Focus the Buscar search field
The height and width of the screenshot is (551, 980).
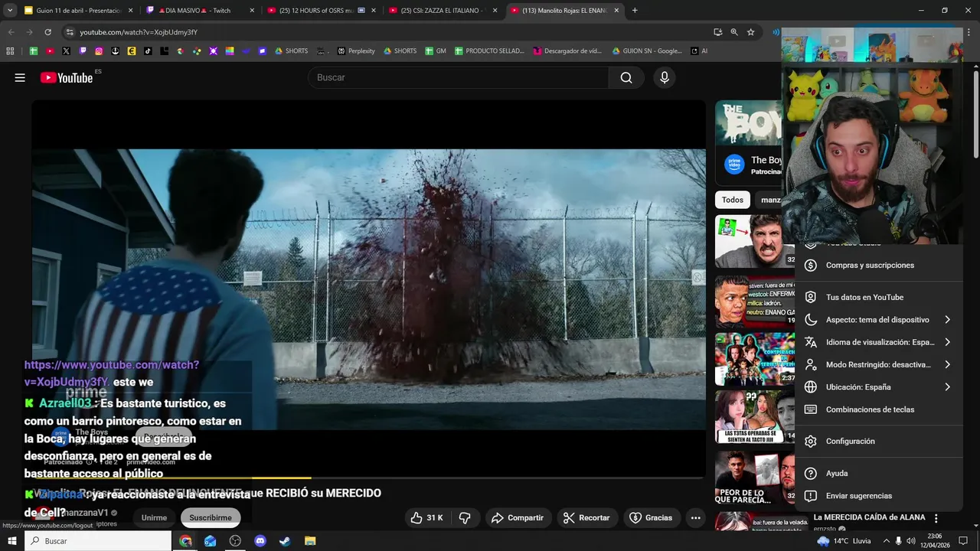click(459, 77)
